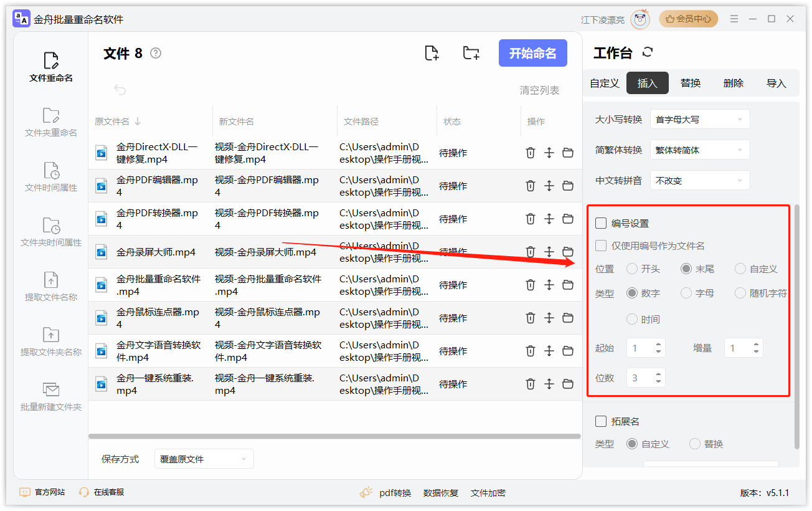The width and height of the screenshot is (812, 511).
Task: Click the 工作台 panel vertical scrollbar
Action: (x=797, y=327)
